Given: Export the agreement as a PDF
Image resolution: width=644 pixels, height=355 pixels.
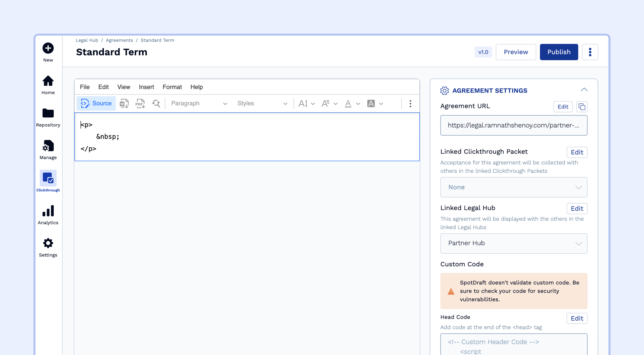Looking at the screenshot, I should (x=140, y=103).
